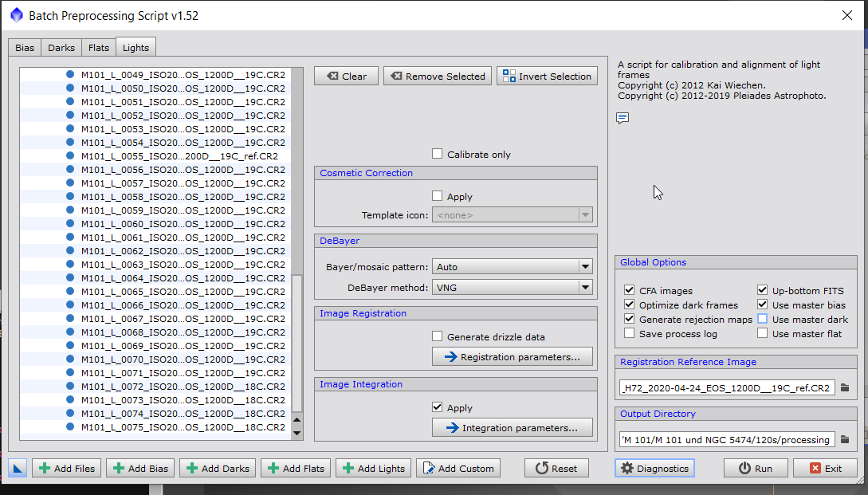Enable Use master flat checkbox
868x495 pixels.
[x=762, y=333]
